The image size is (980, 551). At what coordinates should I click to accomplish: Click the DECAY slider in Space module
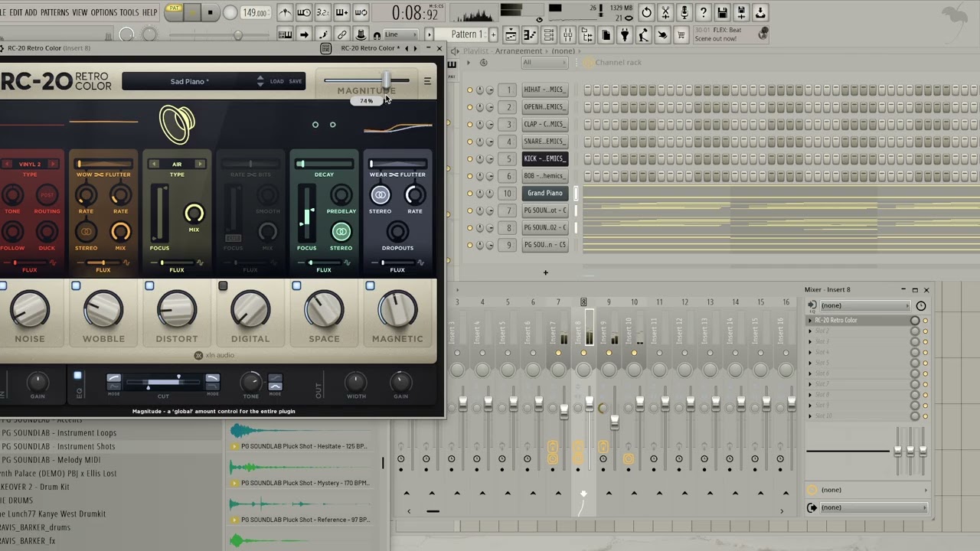324,164
